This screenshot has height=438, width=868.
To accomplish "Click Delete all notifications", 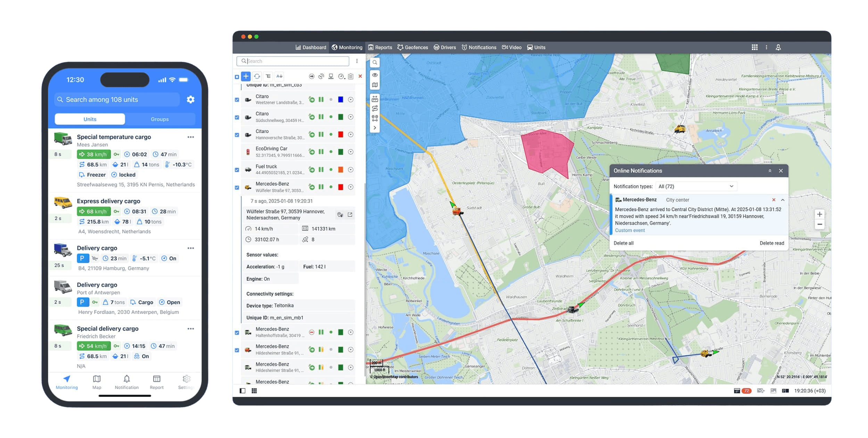I will (x=623, y=243).
